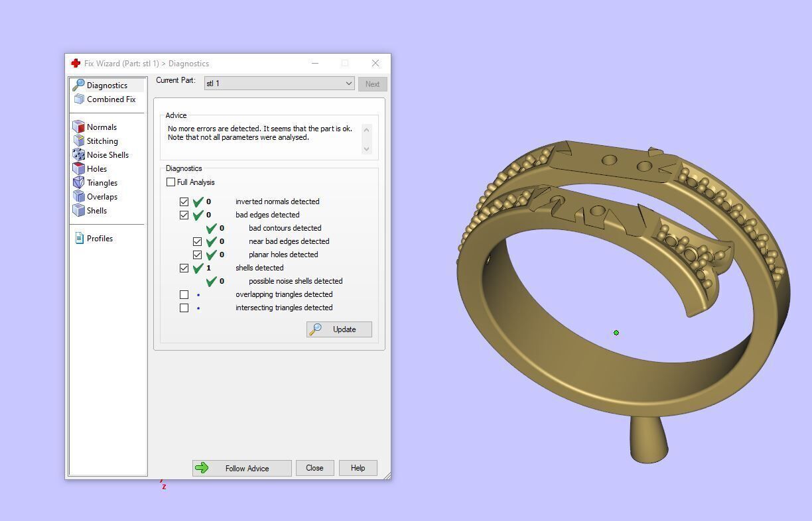The width and height of the screenshot is (812, 521).
Task: Click green checkmark beside bad contours
Action: click(211, 228)
